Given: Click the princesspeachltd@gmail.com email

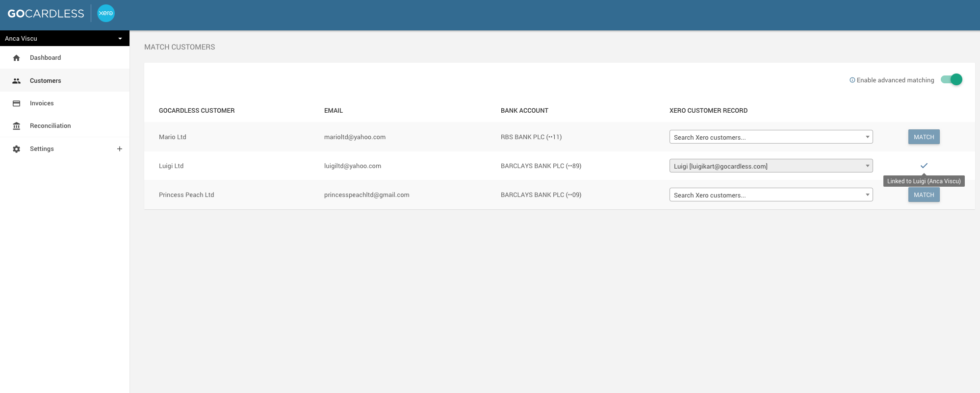Looking at the screenshot, I should (x=367, y=195).
